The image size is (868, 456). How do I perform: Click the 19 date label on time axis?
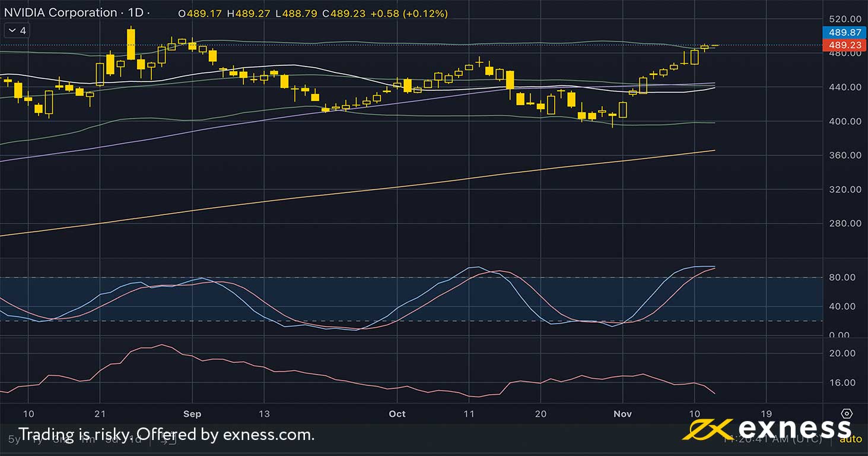(x=766, y=414)
